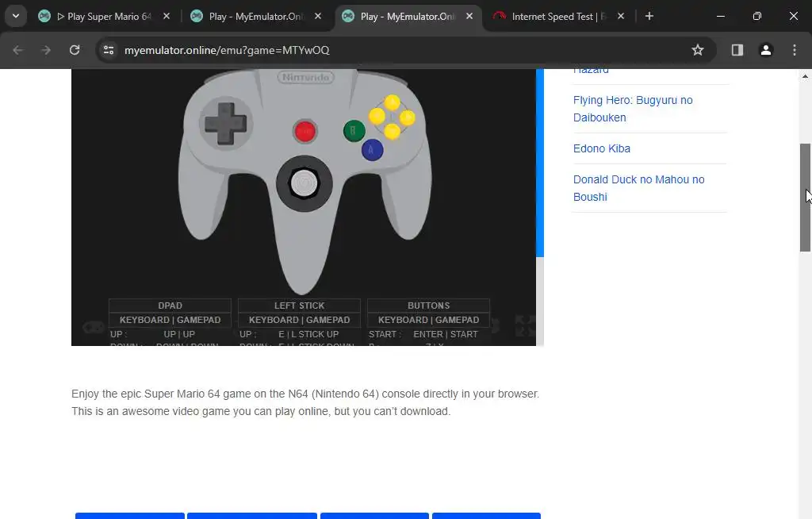Click the BUTTONS header in controls table
The image size is (812, 519).
429,306
